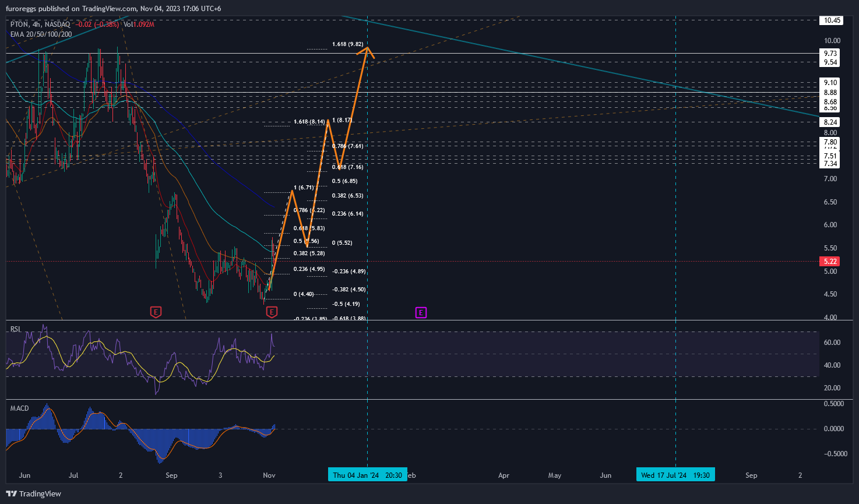Click the 4.00 price axis tick

click(830, 318)
